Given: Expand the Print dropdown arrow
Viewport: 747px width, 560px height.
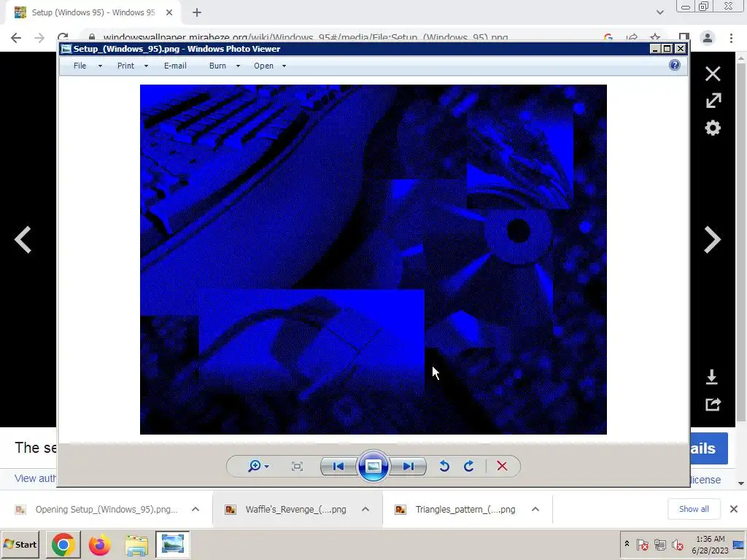Looking at the screenshot, I should pos(146,66).
